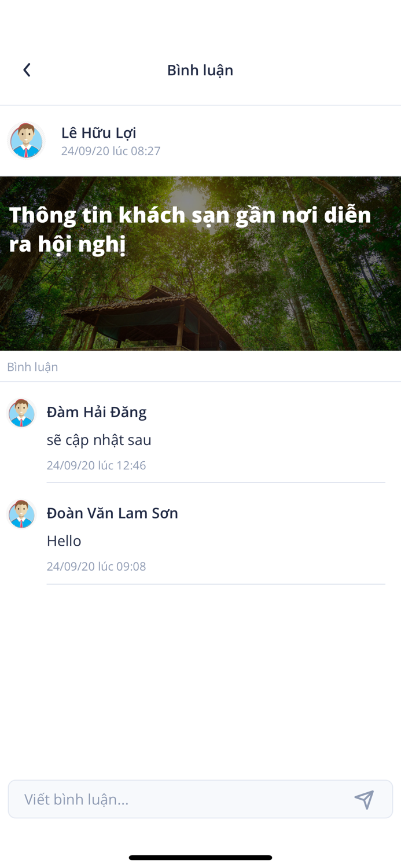Select timestamp 24/09/20 lúc 12:46
The height and width of the screenshot is (868, 401).
pos(96,465)
